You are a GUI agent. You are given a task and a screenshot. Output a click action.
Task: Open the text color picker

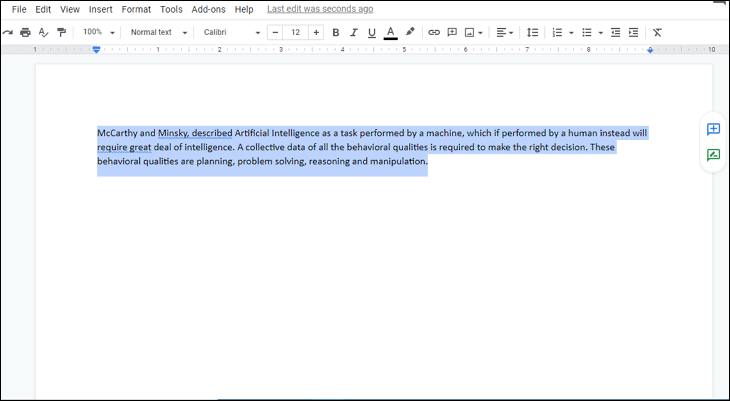390,32
